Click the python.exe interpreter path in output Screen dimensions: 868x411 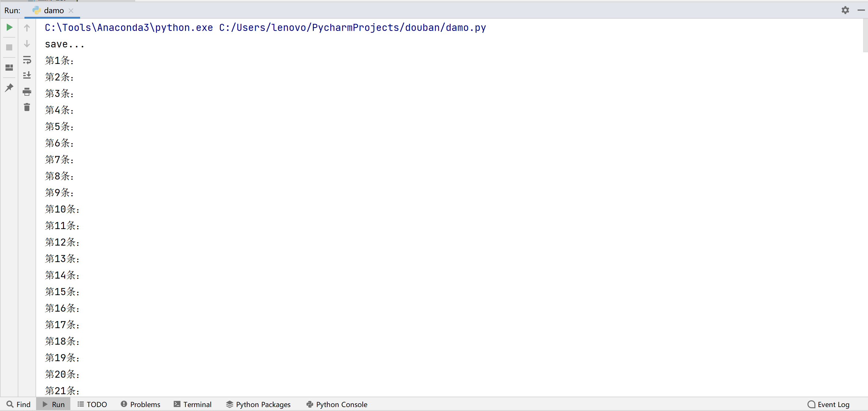point(129,28)
